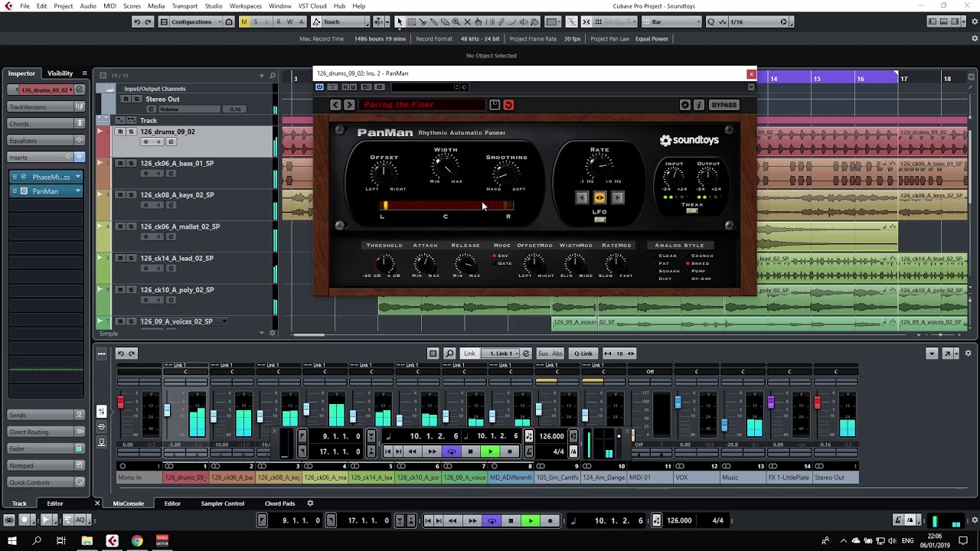Load previous PanMan preset arrow
Screen dimensions: 980x551
tap(335, 105)
